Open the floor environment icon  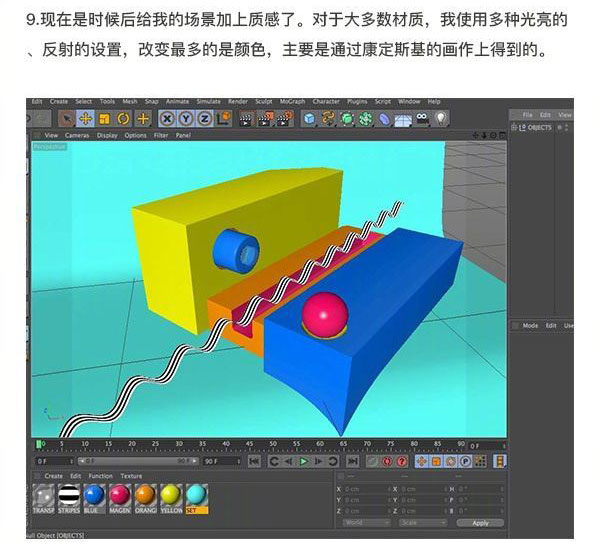[403, 119]
